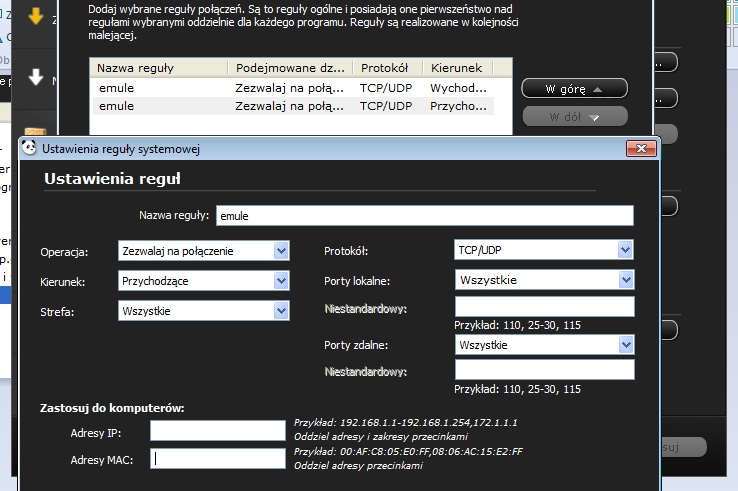Image resolution: width=738 pixels, height=491 pixels.
Task: Click the Adresy MAC input field
Action: coord(217,459)
